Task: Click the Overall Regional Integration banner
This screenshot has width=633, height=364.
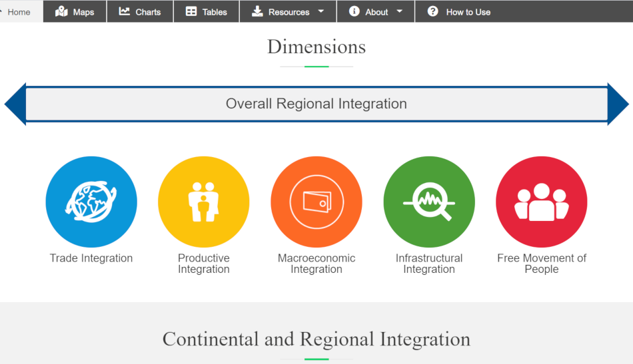Action: point(316,104)
